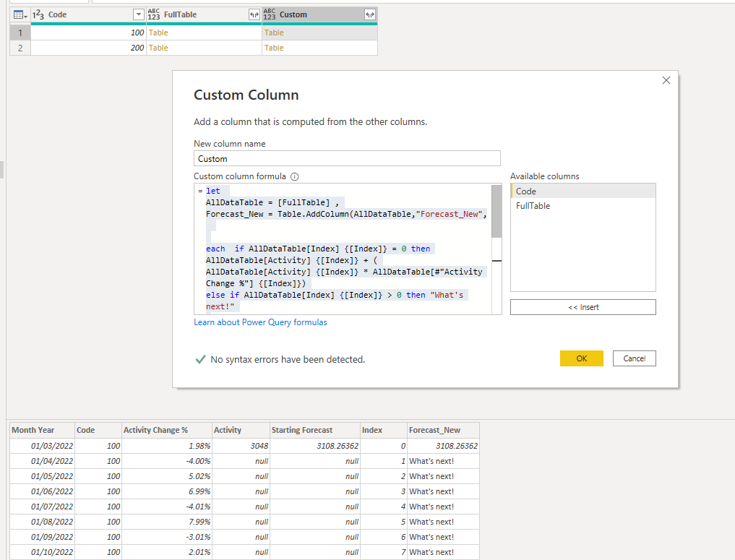The image size is (735, 560).
Task: Click Code cell with value 200
Action: (89, 48)
